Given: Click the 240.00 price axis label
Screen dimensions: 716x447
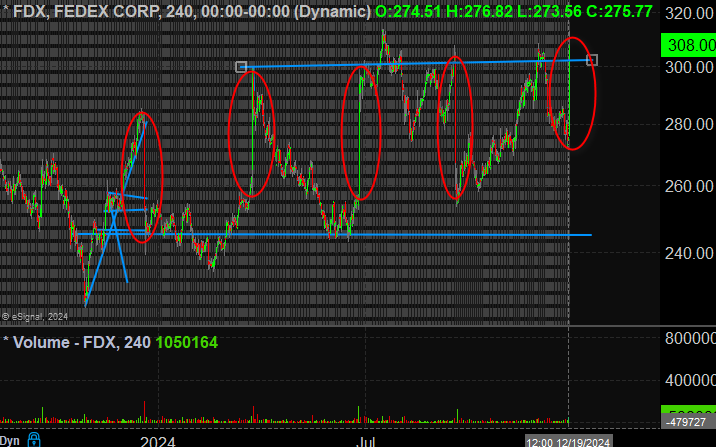Looking at the screenshot, I should [x=690, y=253].
